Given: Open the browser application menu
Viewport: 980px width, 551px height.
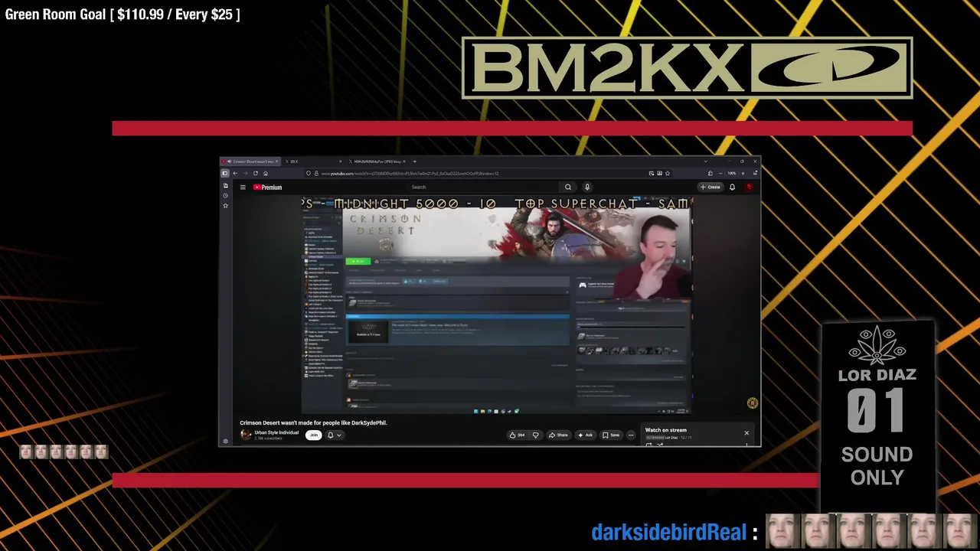Looking at the screenshot, I should [x=755, y=173].
